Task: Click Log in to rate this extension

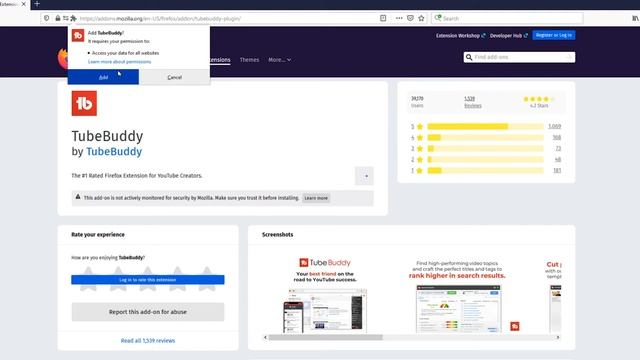Action: click(148, 280)
